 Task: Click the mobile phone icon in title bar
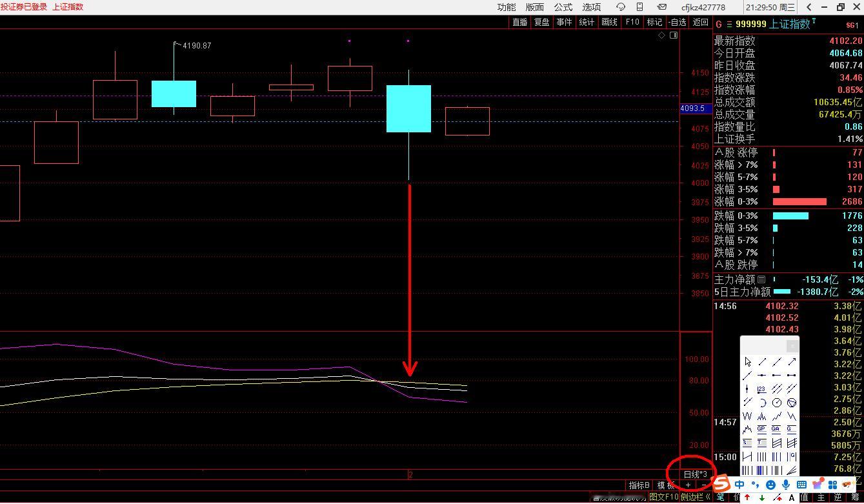tap(639, 7)
